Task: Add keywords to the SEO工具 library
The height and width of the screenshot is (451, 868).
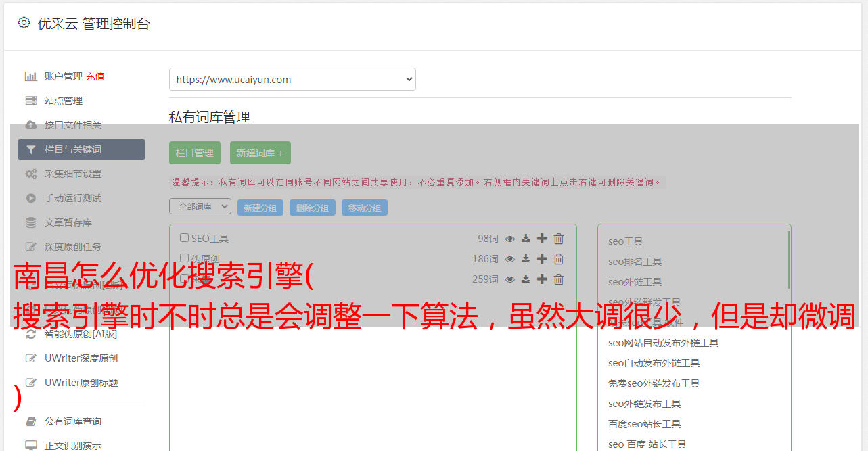Action: click(x=542, y=239)
